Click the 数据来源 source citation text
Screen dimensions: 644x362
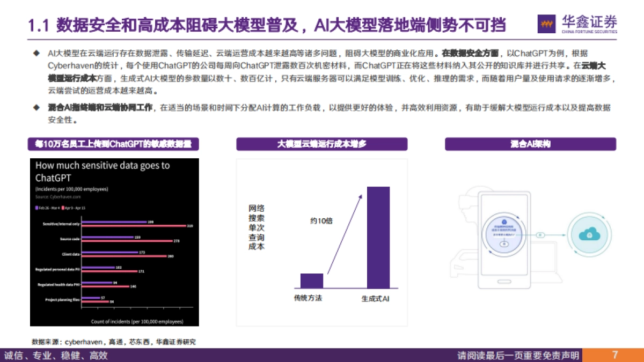114,342
